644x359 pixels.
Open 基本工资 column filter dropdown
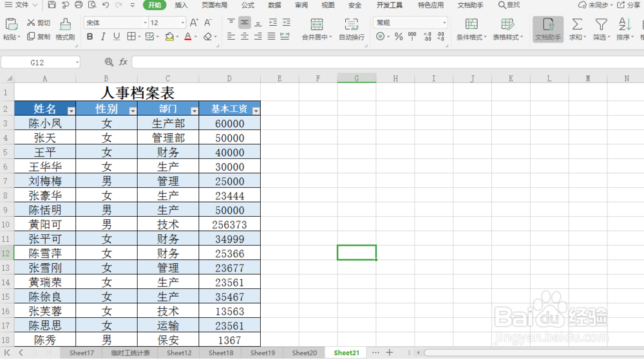click(x=256, y=111)
